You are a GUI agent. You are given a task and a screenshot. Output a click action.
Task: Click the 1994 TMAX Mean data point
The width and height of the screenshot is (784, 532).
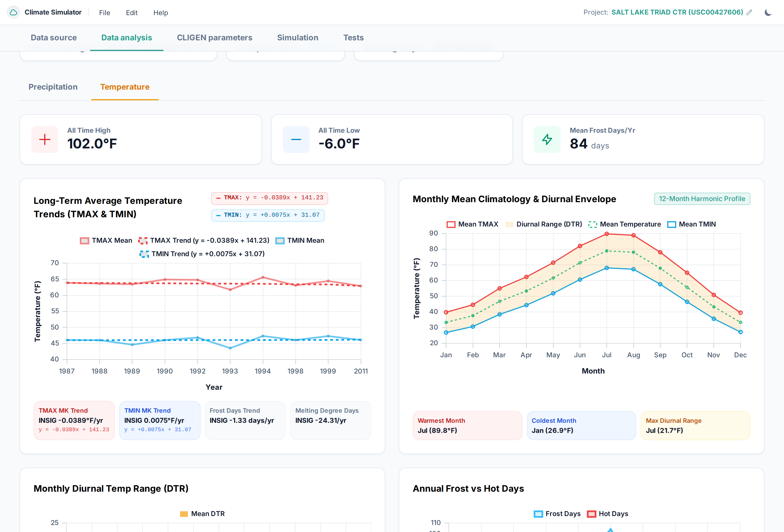pyautogui.click(x=263, y=277)
